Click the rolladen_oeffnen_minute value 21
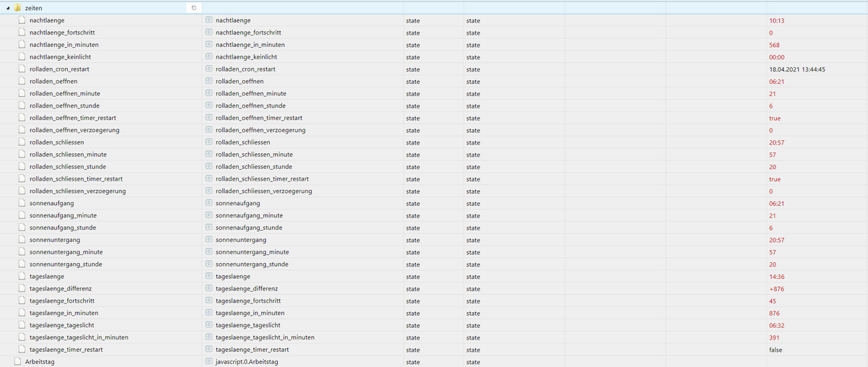 (x=773, y=93)
